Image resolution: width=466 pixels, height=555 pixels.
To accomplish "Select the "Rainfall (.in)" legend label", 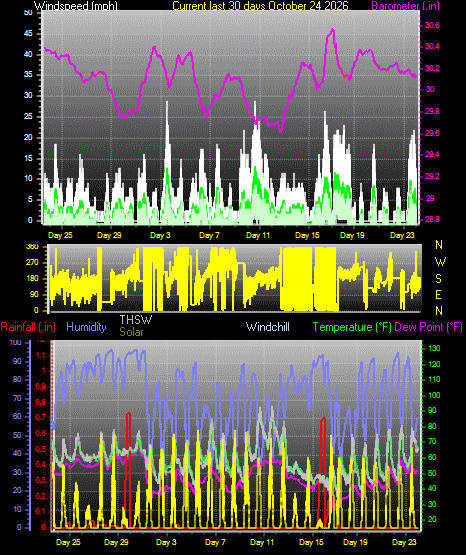I will tap(28, 327).
